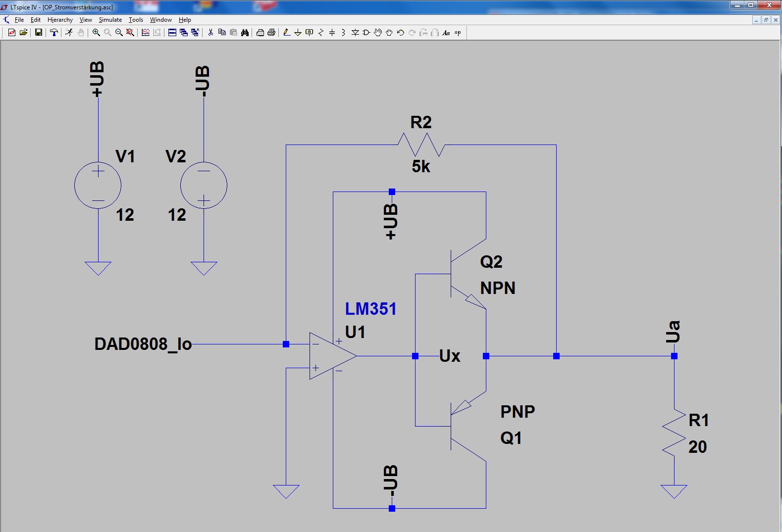Select the Text 'Aa' tool

click(x=446, y=33)
